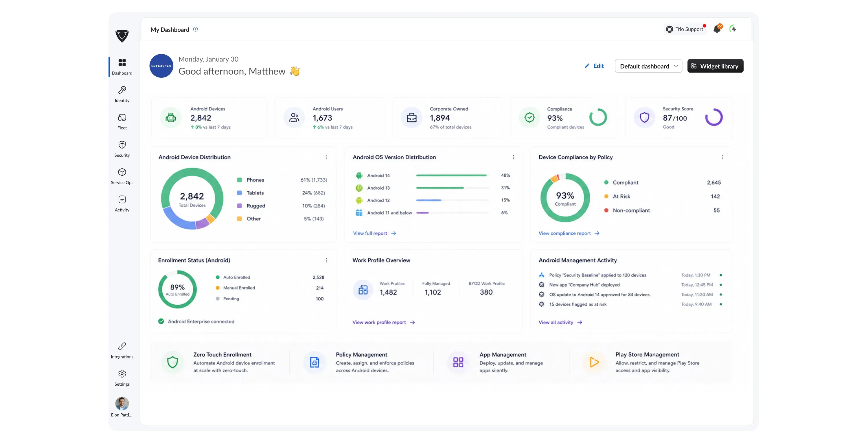868x444 pixels.
Task: Click the Compliant legend dot
Action: tap(606, 182)
